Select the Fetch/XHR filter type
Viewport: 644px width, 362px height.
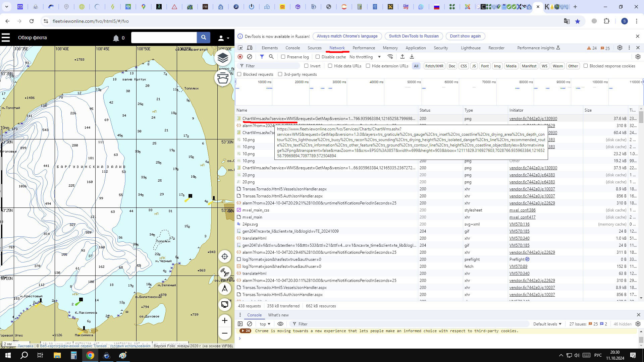[434, 66]
